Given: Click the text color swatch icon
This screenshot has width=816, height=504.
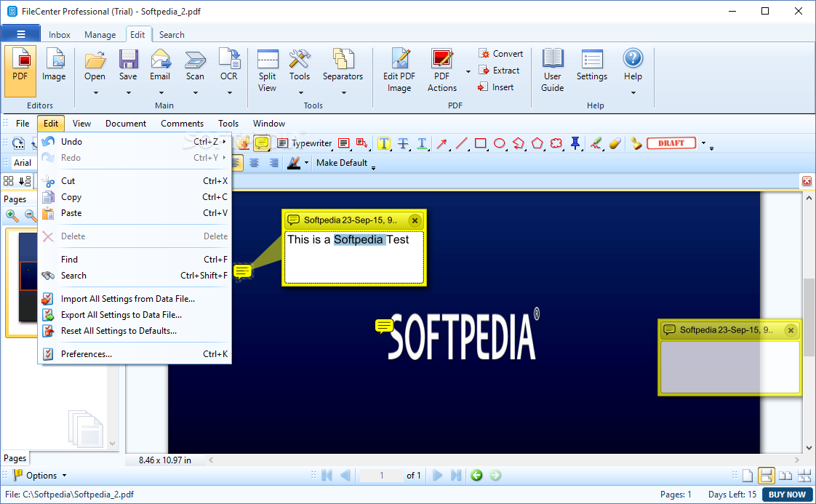Looking at the screenshot, I should pyautogui.click(x=294, y=163).
